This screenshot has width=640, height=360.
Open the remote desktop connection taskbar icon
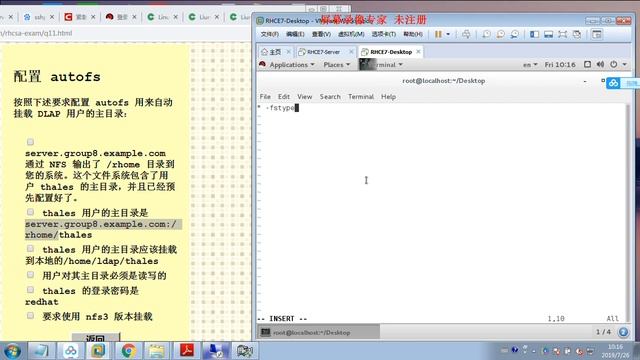pyautogui.click(x=215, y=351)
